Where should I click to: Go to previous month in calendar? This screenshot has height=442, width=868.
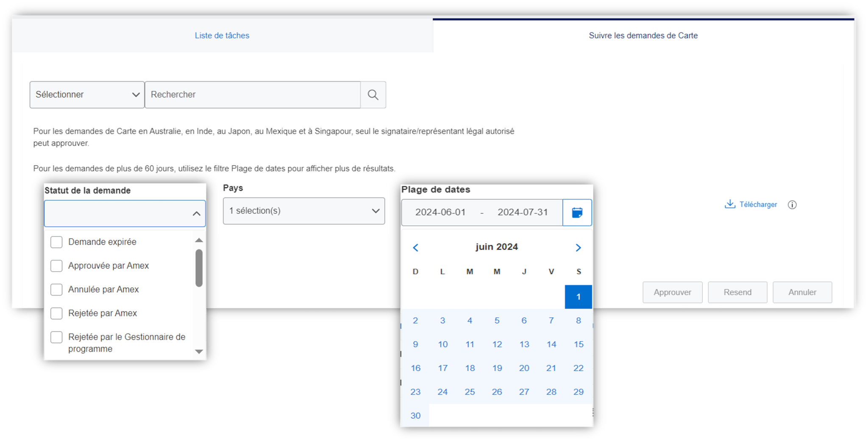tap(415, 248)
